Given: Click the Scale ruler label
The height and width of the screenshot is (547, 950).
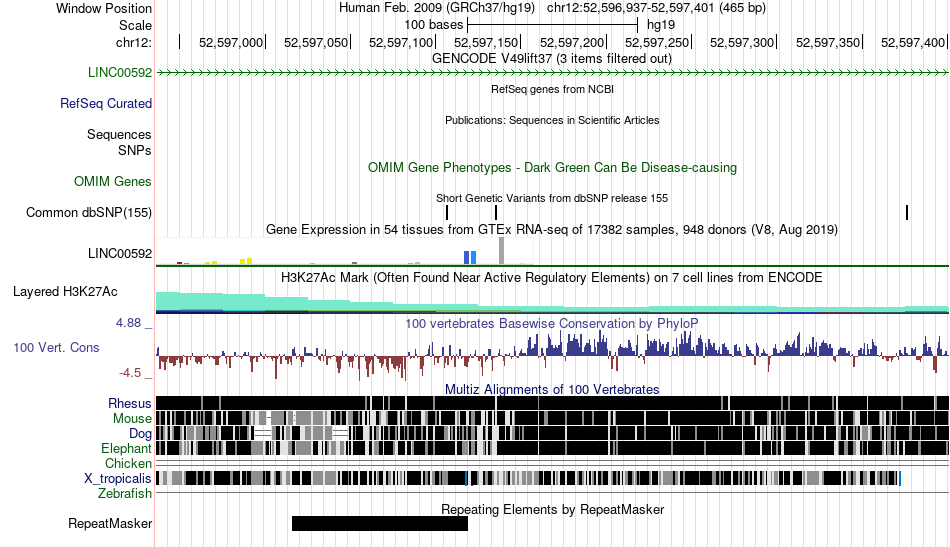Looking at the screenshot, I should [136, 25].
